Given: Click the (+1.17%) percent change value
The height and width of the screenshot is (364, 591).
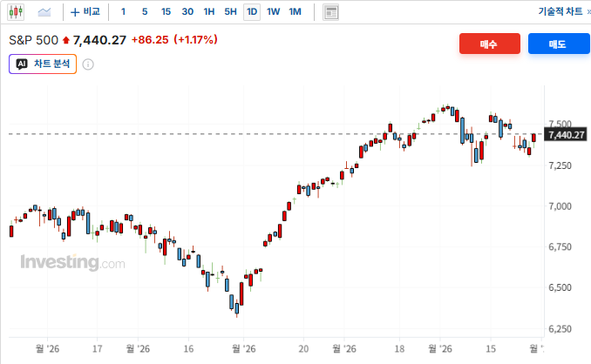Looking at the screenshot, I should [195, 40].
